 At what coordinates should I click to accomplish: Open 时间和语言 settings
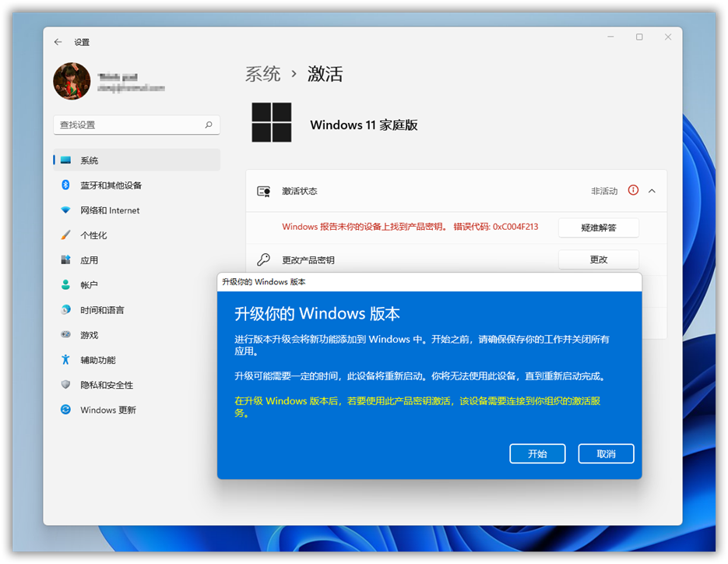[x=136, y=310]
